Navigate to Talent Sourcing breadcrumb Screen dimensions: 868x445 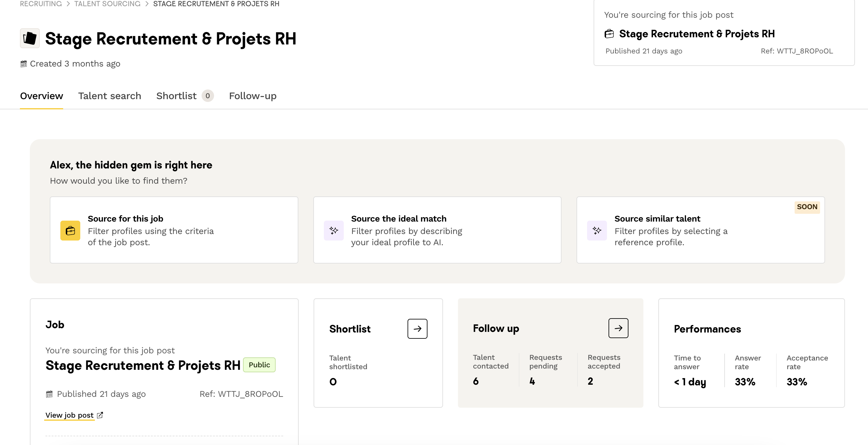107,4
